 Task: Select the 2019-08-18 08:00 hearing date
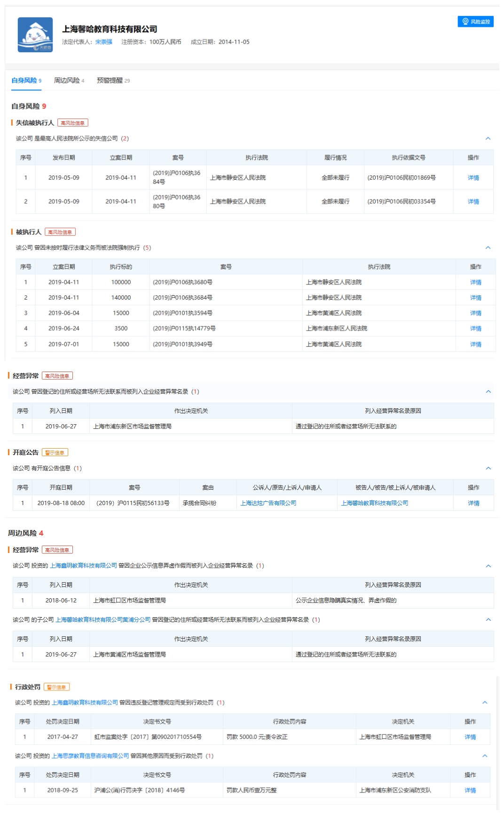coord(61,503)
